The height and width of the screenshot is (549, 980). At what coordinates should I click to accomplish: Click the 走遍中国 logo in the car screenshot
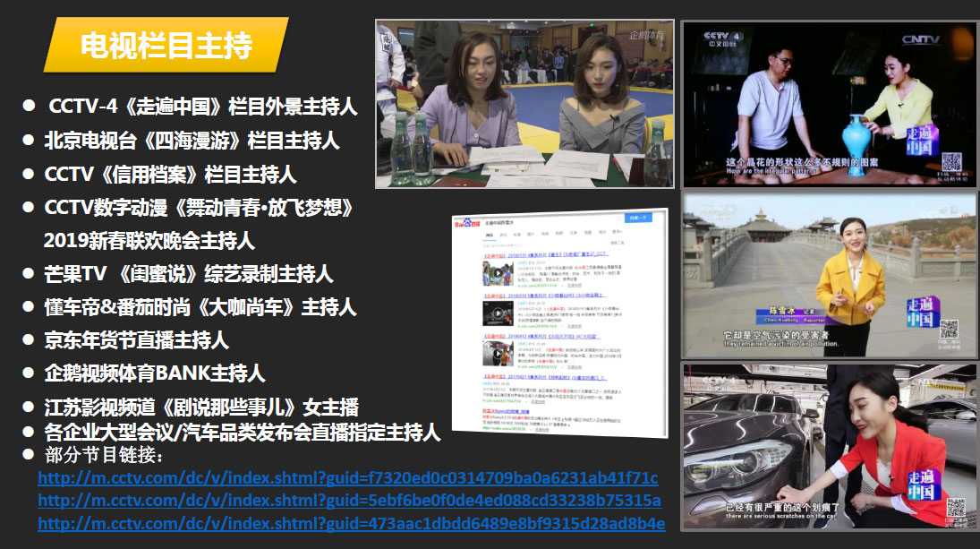point(923,485)
